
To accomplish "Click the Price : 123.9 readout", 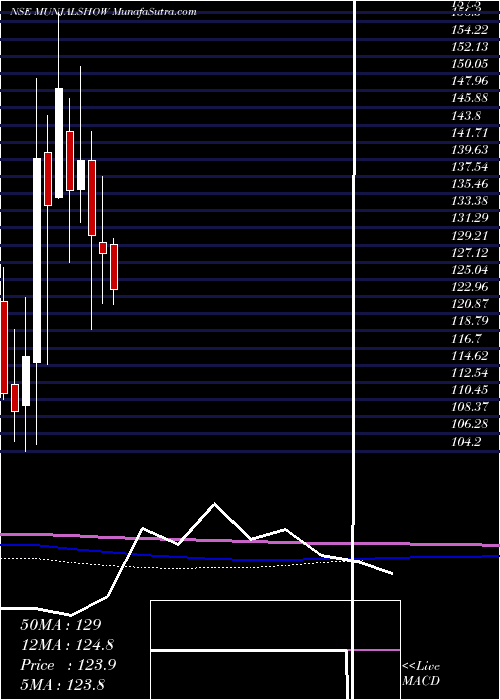I will tap(68, 665).
